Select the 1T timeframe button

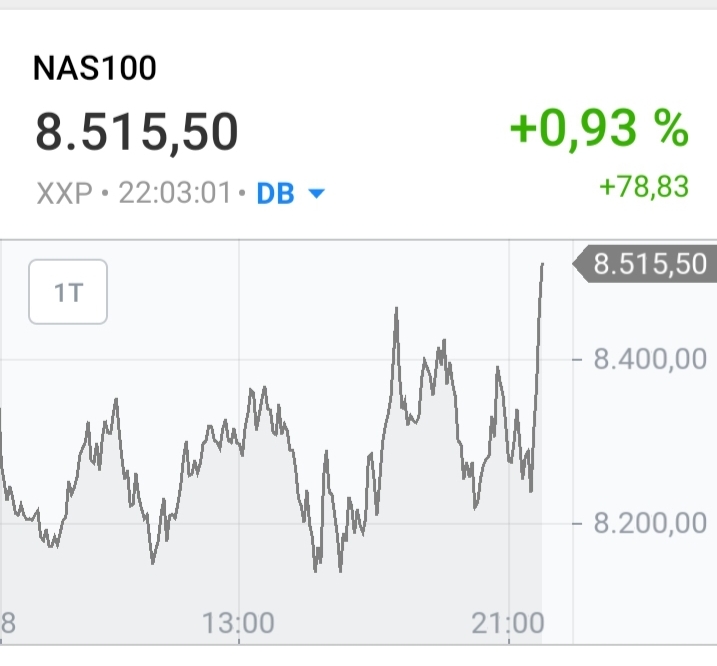[x=68, y=292]
